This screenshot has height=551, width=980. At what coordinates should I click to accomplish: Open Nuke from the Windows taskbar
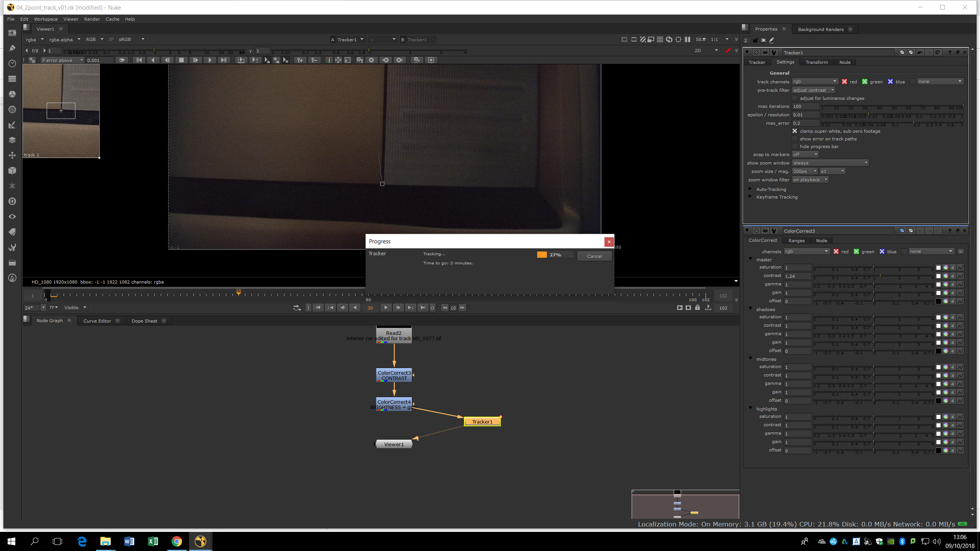click(200, 541)
